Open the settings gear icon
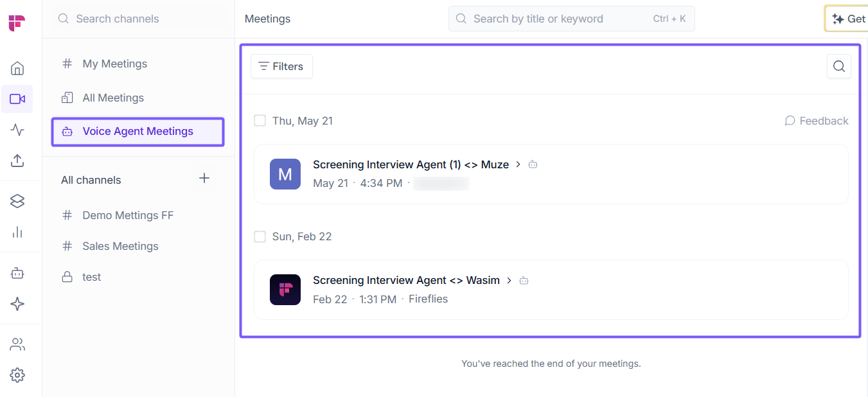This screenshot has height=397, width=868. [17, 375]
